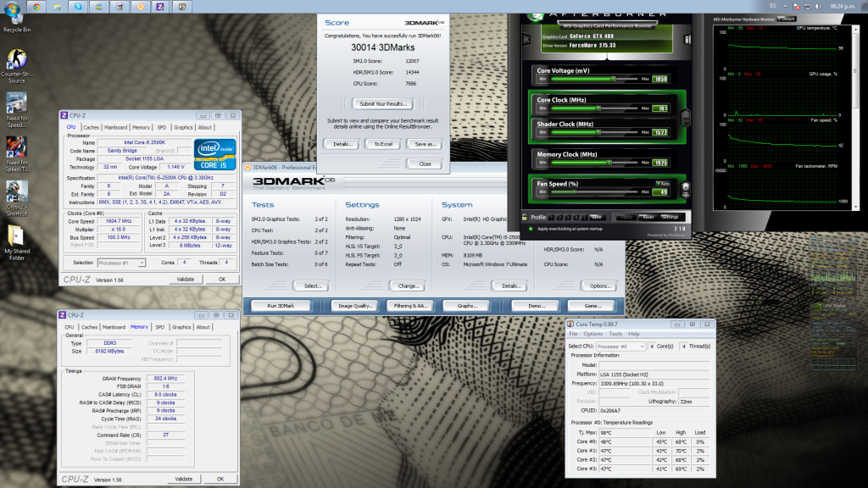Open the Help menu in Core Temp
868x488 pixels.
(x=634, y=334)
